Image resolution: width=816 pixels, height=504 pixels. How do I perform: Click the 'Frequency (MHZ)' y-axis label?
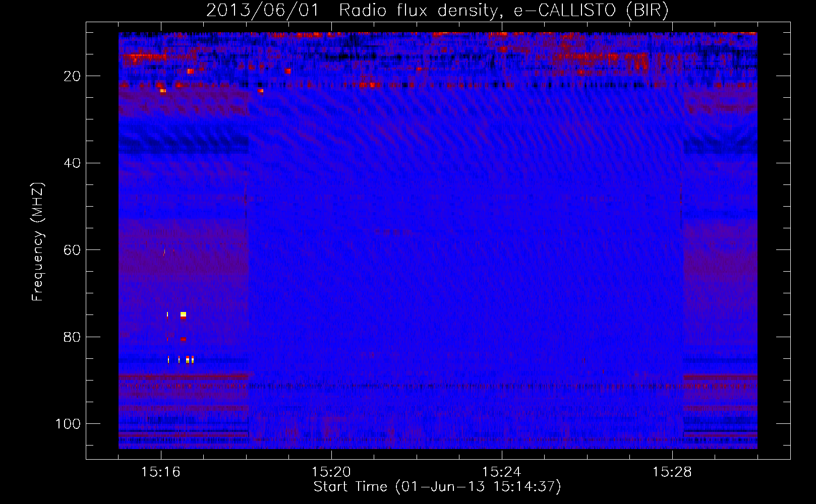(38, 242)
